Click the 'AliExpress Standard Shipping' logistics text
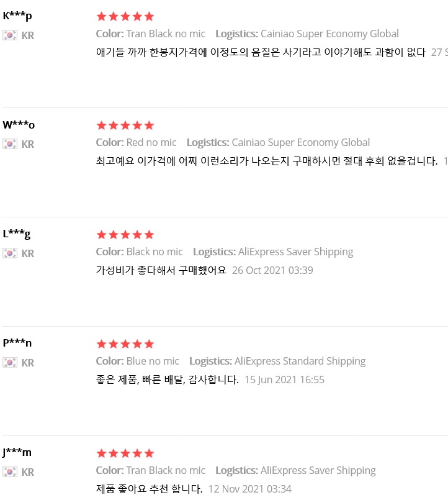The image size is (448, 500). 300,361
